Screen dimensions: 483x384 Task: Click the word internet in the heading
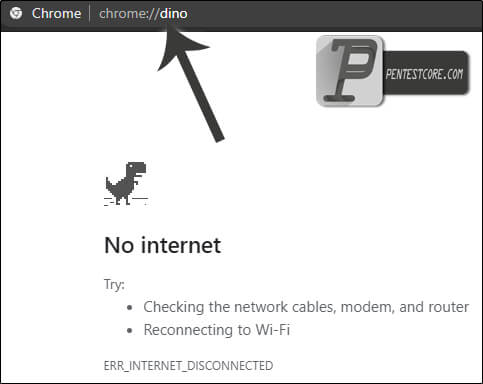pyautogui.click(x=181, y=245)
